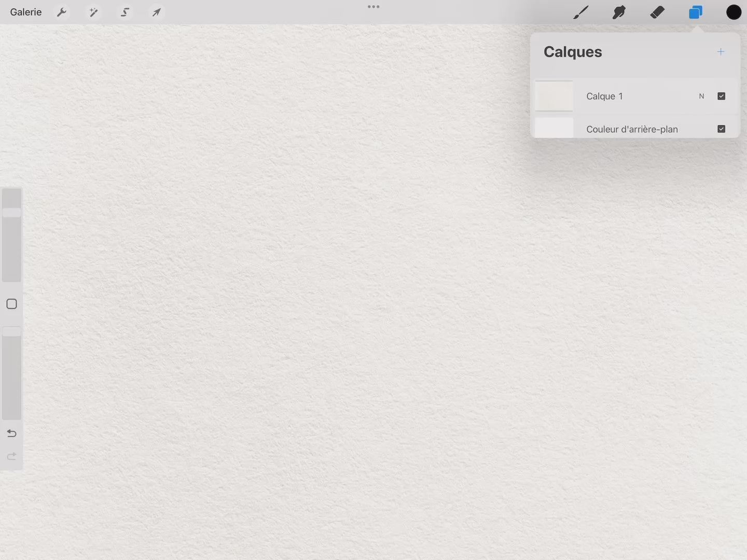The width and height of the screenshot is (747, 560).
Task: Open the Adjustments magic wand menu
Action: tap(93, 12)
